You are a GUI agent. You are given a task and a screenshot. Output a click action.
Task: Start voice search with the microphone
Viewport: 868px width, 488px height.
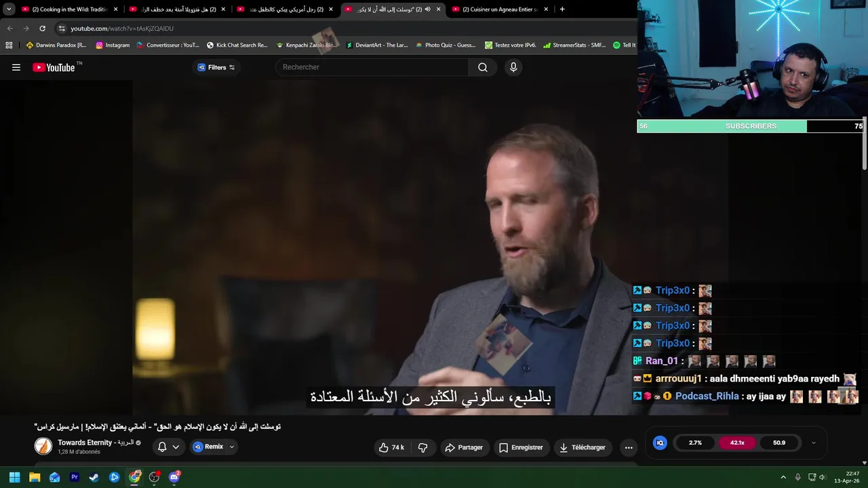pos(513,67)
